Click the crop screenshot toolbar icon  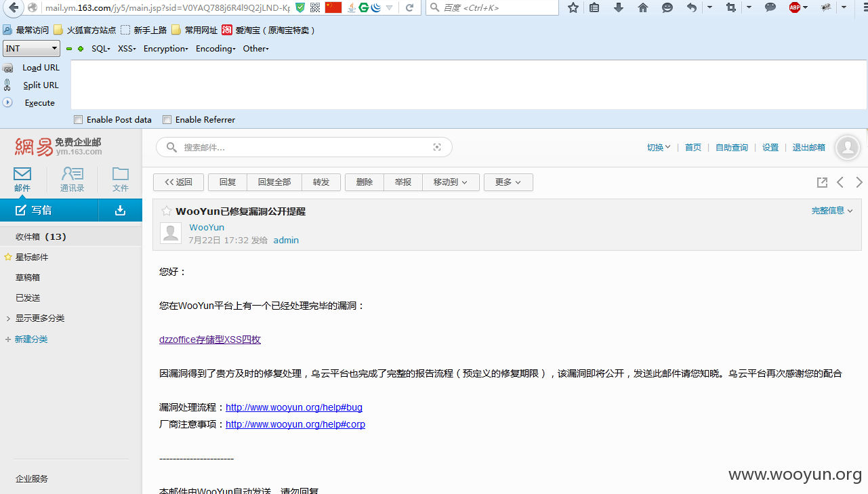(x=730, y=8)
